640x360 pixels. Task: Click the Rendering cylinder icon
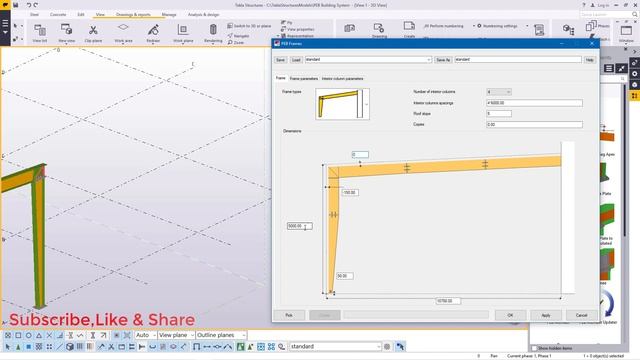tap(213, 30)
